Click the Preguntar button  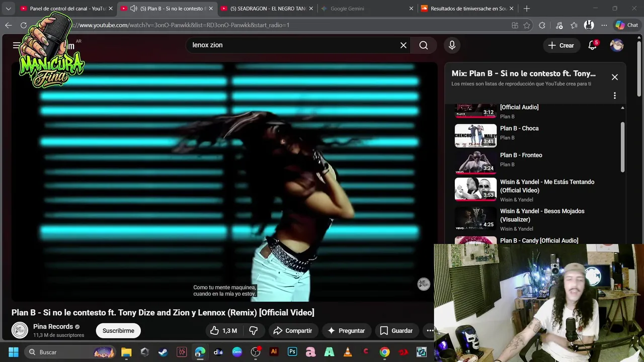346,330
